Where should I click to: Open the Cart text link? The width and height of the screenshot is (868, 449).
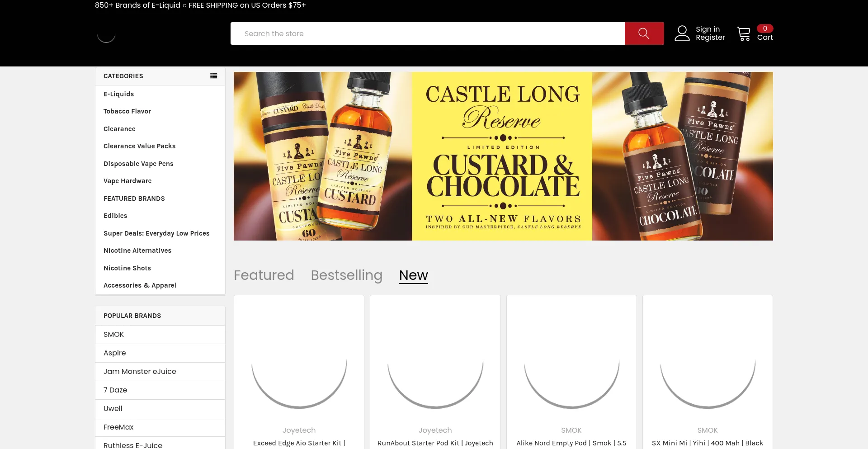tap(765, 38)
